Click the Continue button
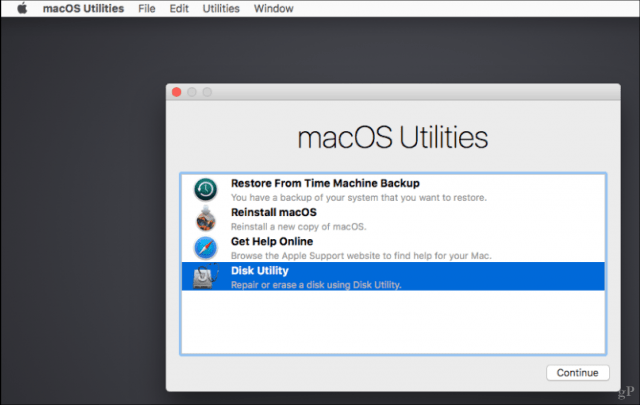The image size is (640, 405). tap(578, 373)
